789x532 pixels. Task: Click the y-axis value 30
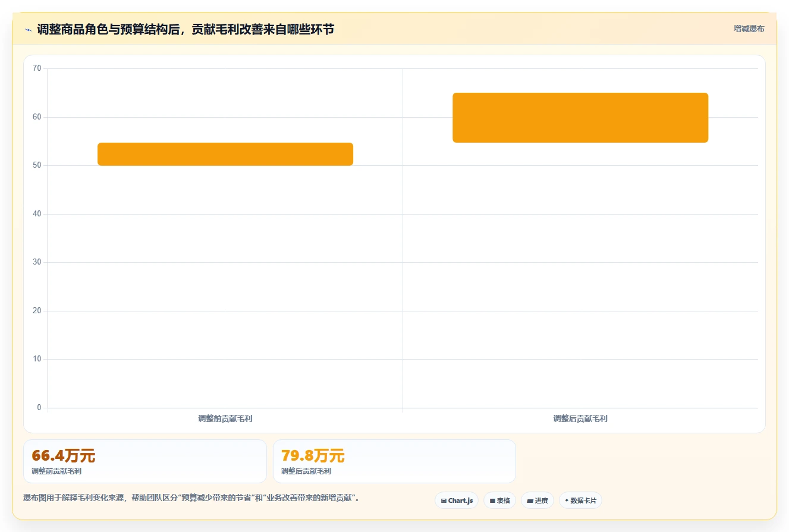coord(37,262)
